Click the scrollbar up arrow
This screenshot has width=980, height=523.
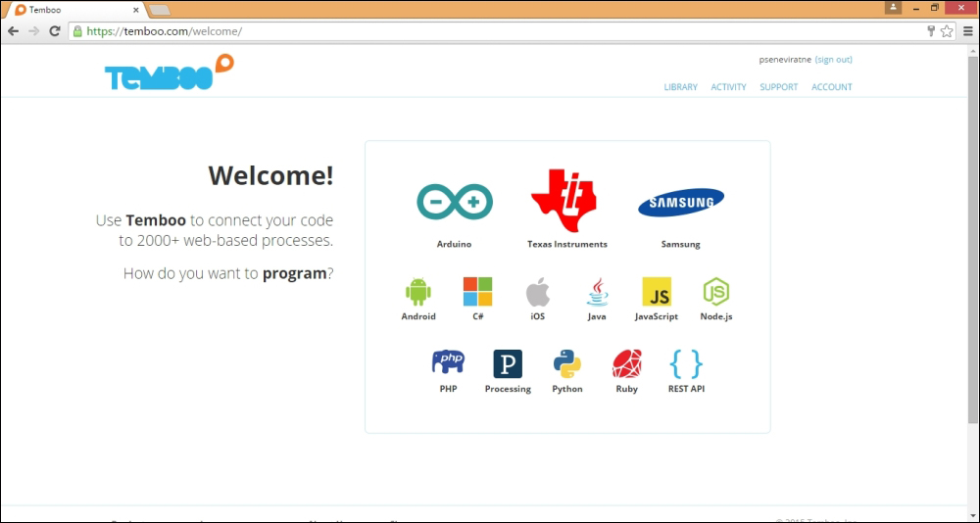coord(973,50)
